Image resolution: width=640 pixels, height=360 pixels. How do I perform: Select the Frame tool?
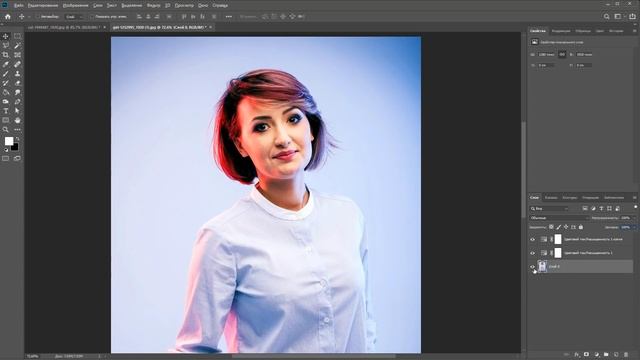[17, 55]
